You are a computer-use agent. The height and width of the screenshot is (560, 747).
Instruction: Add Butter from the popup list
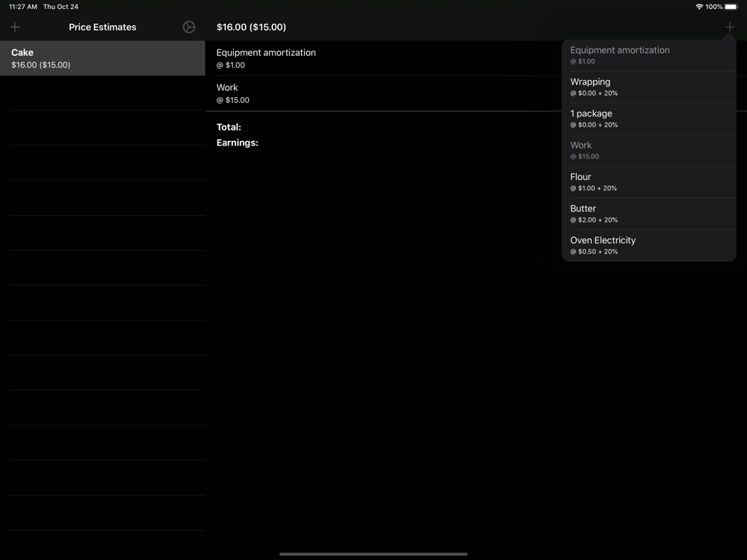pos(649,214)
